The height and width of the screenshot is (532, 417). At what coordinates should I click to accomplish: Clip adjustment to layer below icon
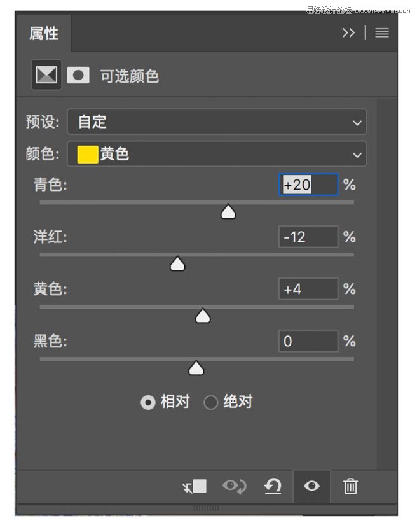point(195,487)
